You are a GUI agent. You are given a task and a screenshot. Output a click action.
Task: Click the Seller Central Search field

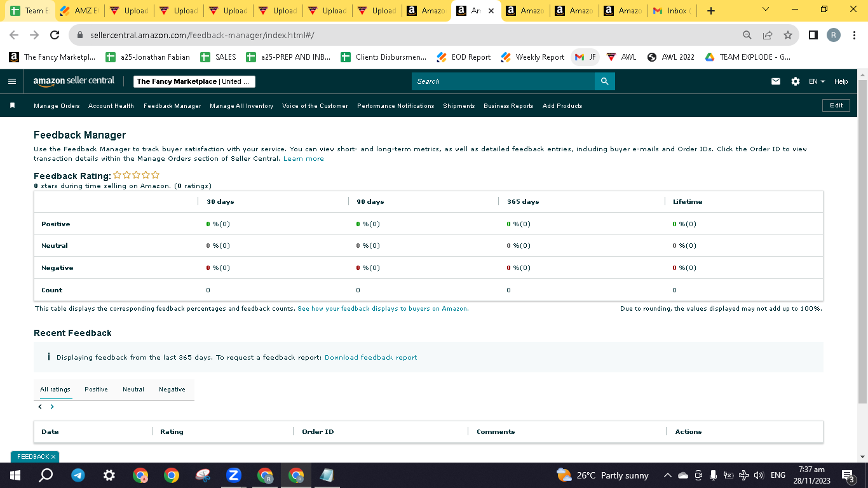pos(503,81)
